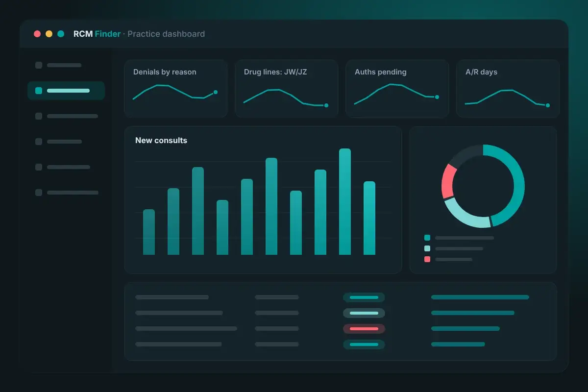
Task: Select the tallest bar in New consults chart
Action: click(345, 201)
